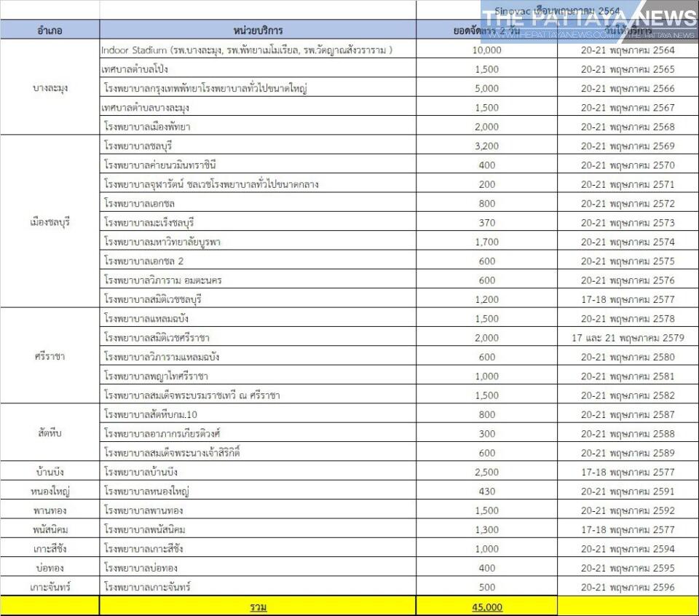
Task: Select the โรงพยาบาลวิภารามแหลมฉบัง cell
Action: 258,357
